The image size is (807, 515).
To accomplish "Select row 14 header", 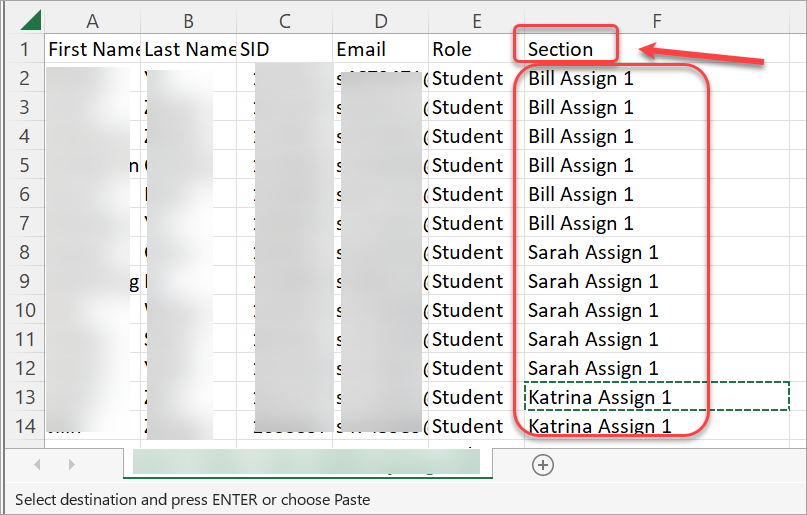I will pyautogui.click(x=25, y=425).
